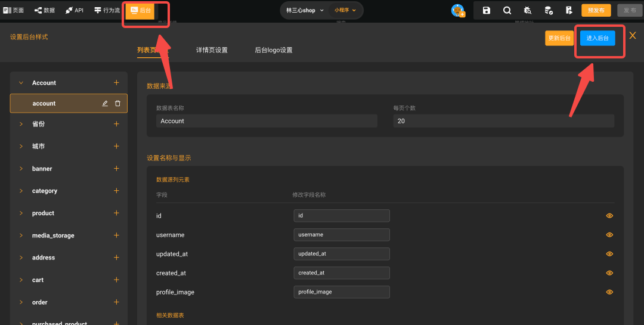
Task: Click the page preview play icon
Action: [569, 10]
